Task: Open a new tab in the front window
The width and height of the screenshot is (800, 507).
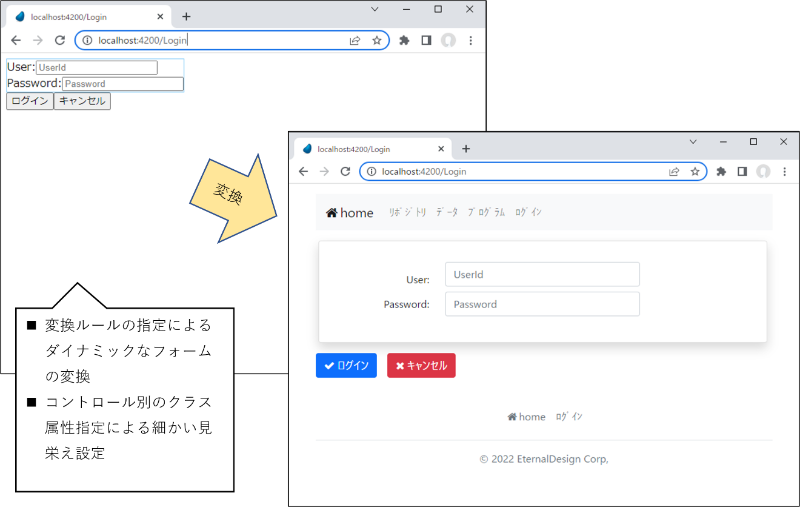Action: pyautogui.click(x=466, y=148)
